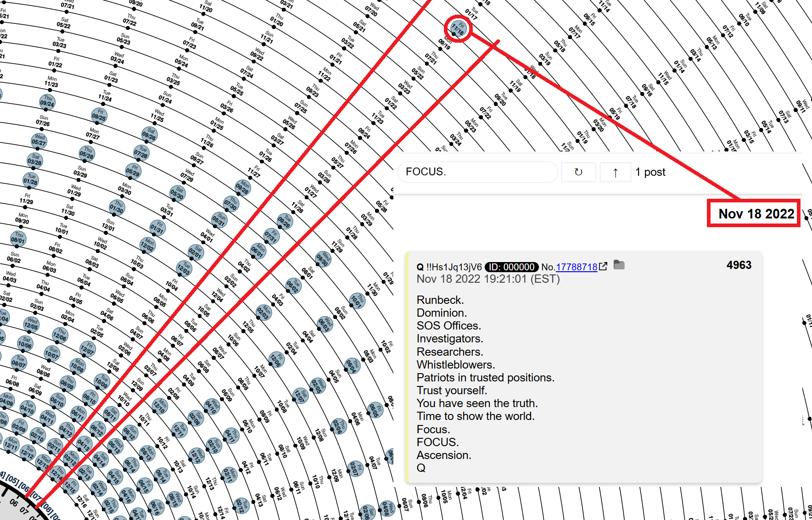Select the Fri 05/29 highlighted marker

click(133, 171)
